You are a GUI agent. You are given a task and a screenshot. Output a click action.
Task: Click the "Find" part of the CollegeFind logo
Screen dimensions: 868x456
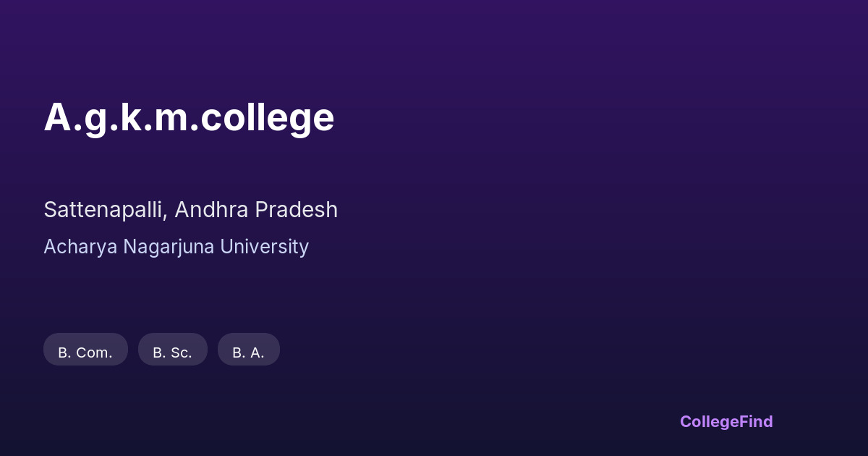point(756,421)
